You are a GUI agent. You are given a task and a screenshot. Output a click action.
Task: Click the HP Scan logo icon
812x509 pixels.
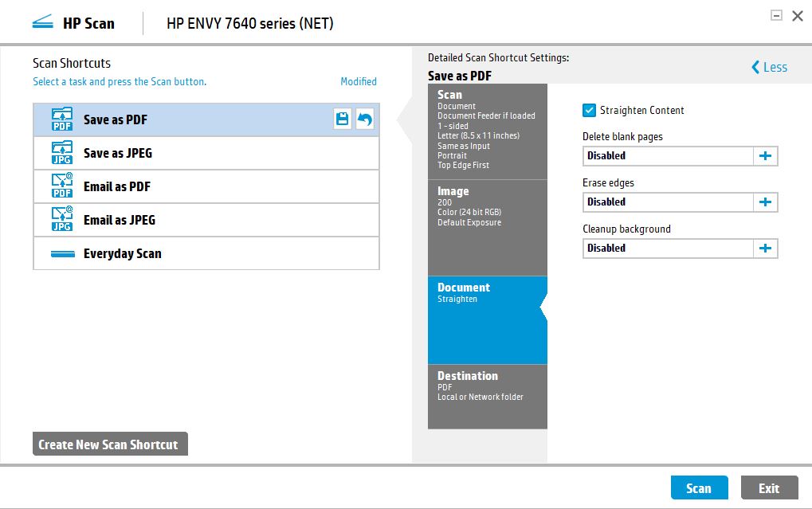coord(42,22)
